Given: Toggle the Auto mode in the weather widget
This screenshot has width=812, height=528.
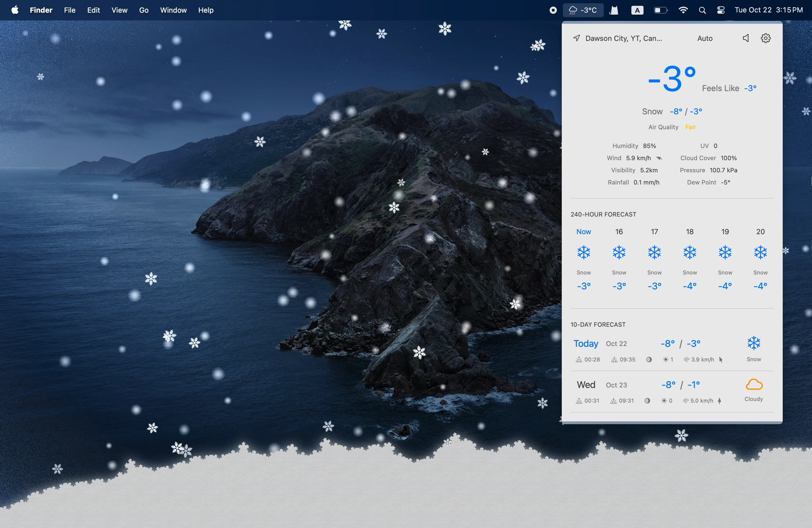Looking at the screenshot, I should point(705,38).
